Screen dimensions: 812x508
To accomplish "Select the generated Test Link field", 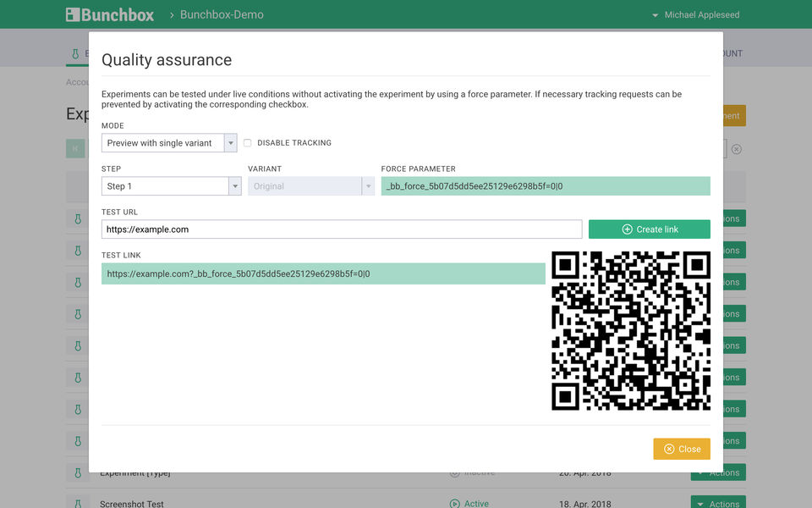I will click(323, 273).
